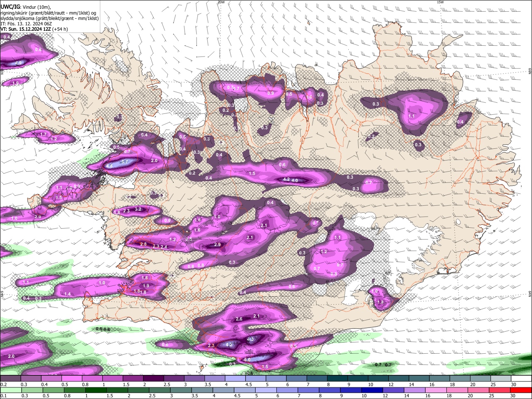
Task: Click the 20W longitude label at the top edge
Action: point(221,2)
